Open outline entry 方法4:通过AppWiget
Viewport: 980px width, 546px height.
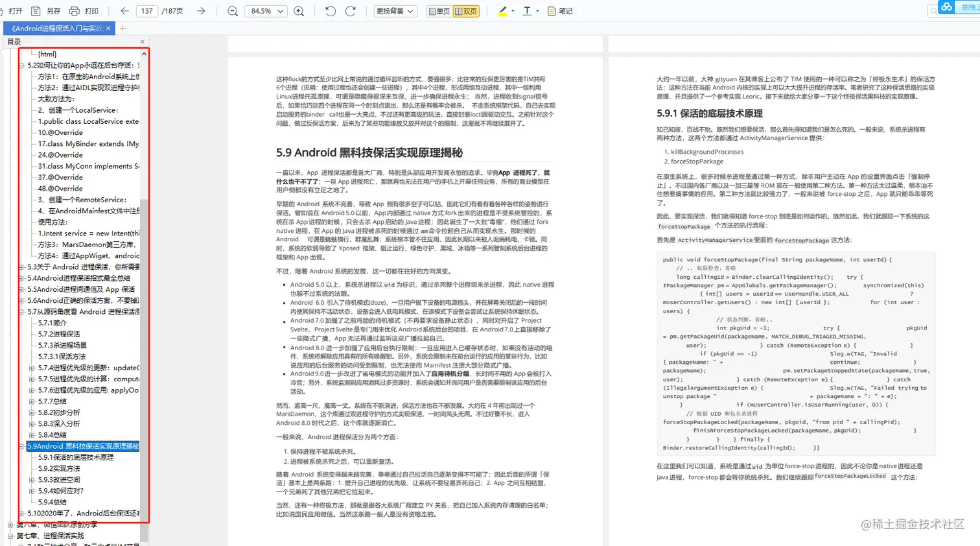[88, 255]
